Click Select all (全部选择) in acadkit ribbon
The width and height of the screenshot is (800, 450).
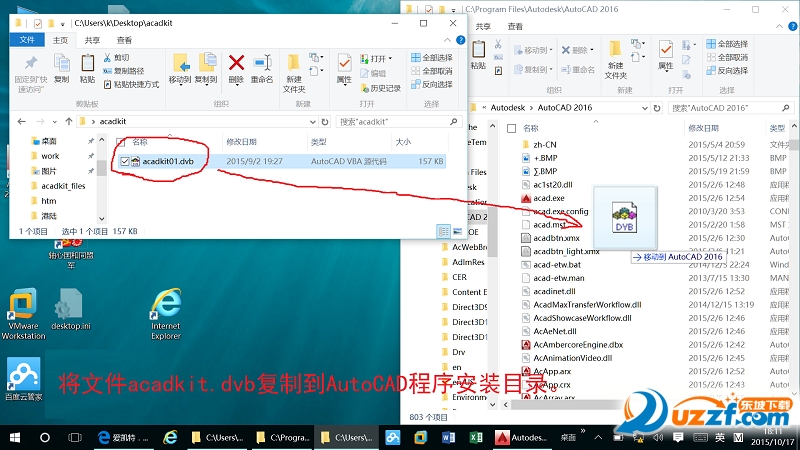(x=432, y=57)
